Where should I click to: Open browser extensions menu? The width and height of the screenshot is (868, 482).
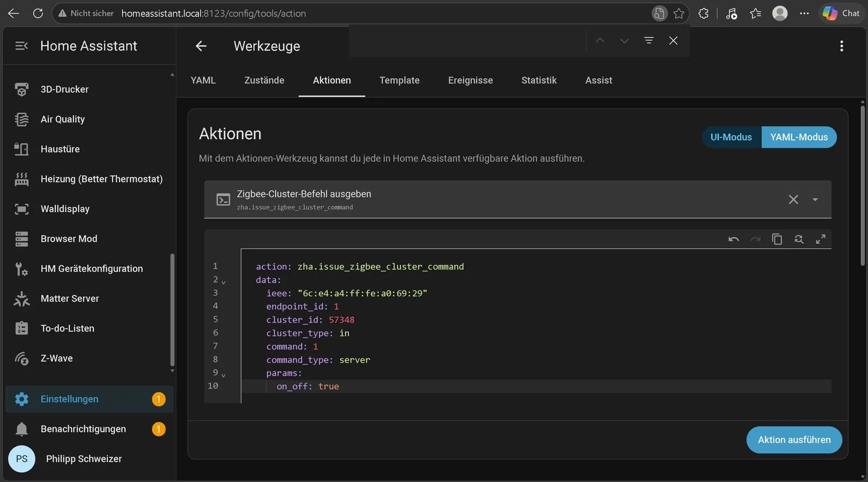704,13
